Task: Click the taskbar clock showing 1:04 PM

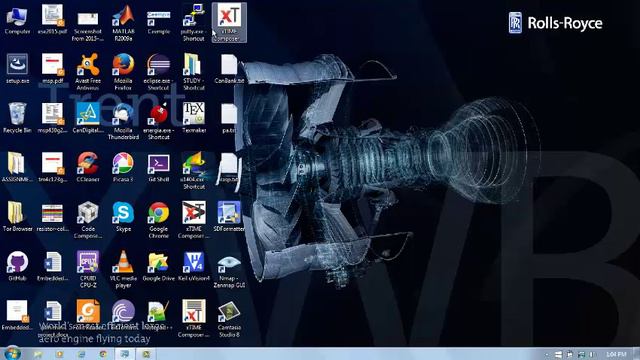Action: coord(616,354)
